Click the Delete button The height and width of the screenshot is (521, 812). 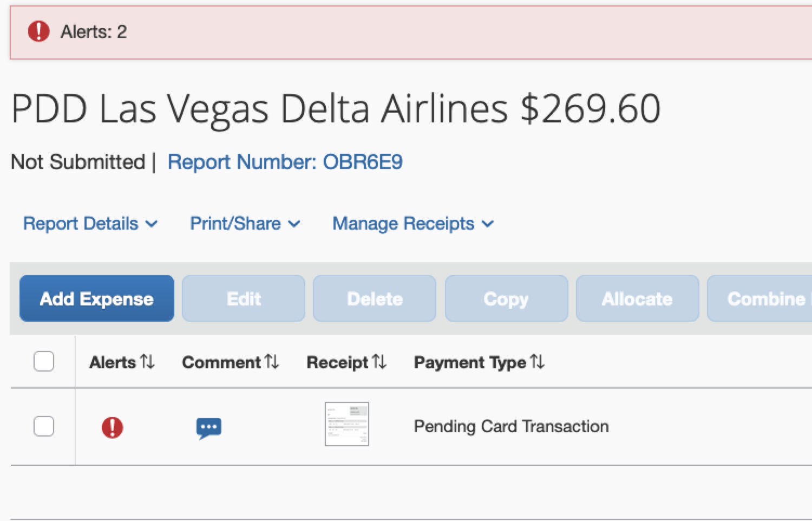point(375,298)
